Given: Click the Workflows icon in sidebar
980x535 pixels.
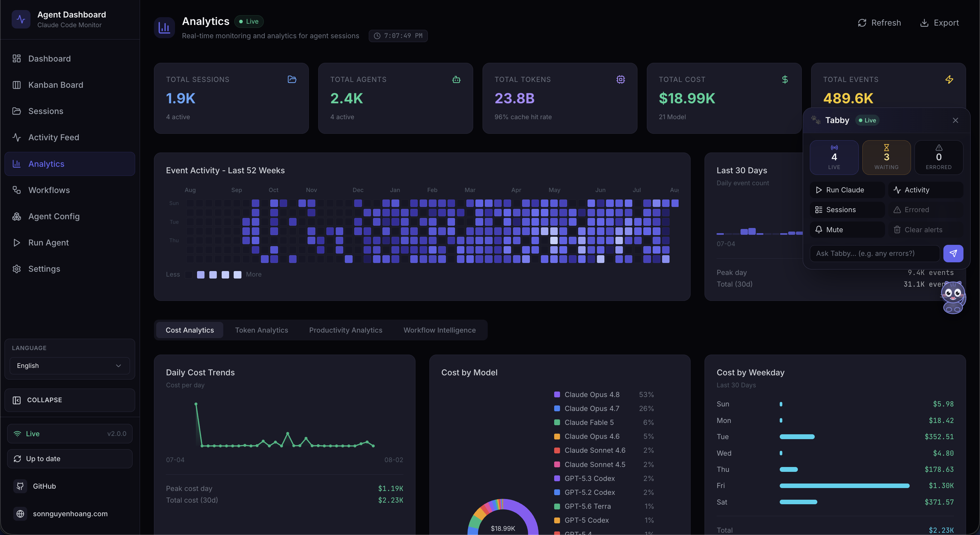Looking at the screenshot, I should [16, 190].
